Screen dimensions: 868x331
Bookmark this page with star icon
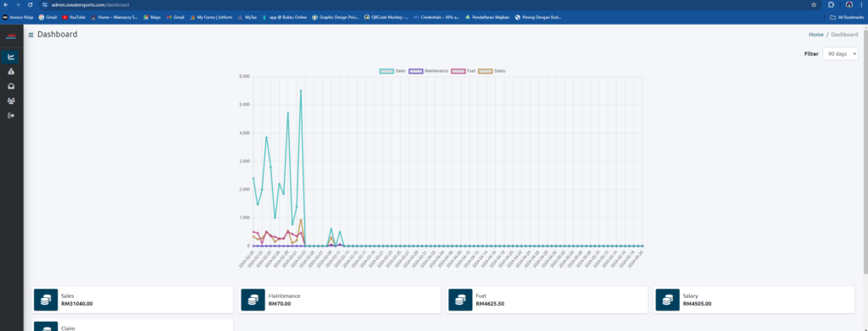tap(814, 4)
